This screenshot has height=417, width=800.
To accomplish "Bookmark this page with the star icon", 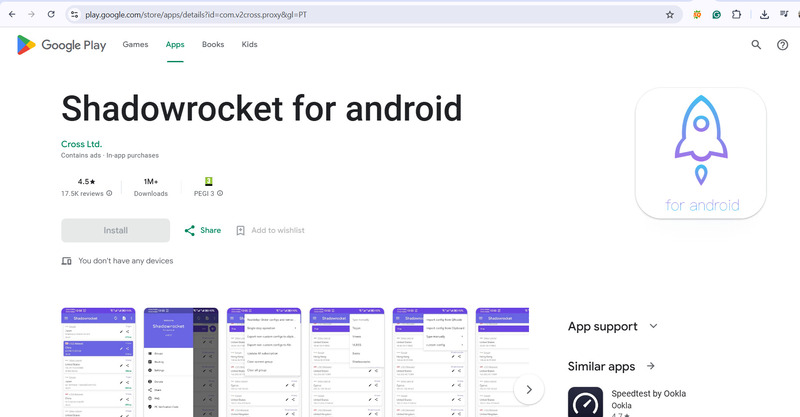I will tap(670, 15).
